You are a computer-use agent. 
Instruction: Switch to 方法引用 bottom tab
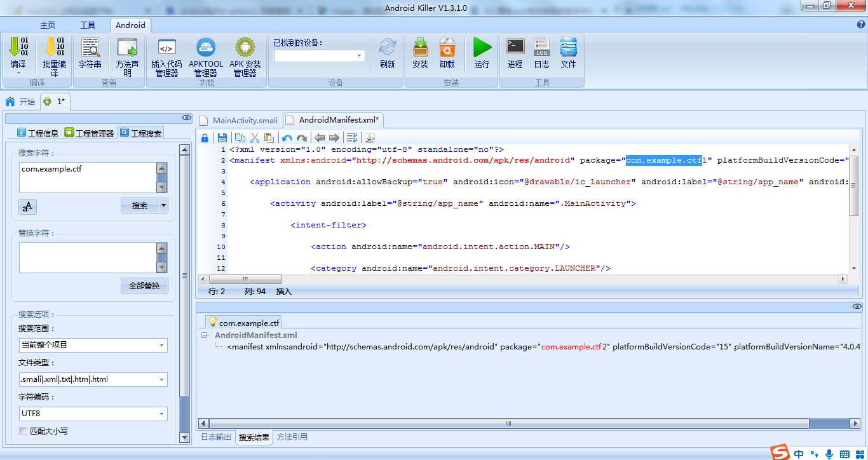(292, 437)
